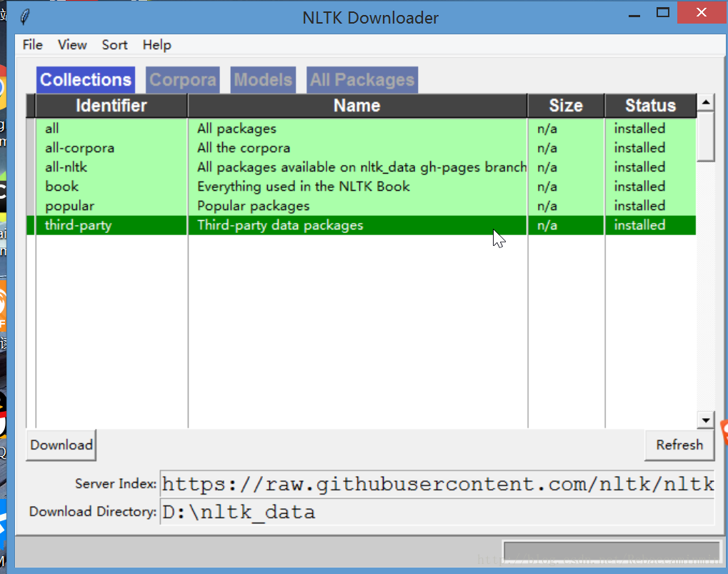Click the Server Index URL field
Screen dimensions: 728x574
click(437, 484)
